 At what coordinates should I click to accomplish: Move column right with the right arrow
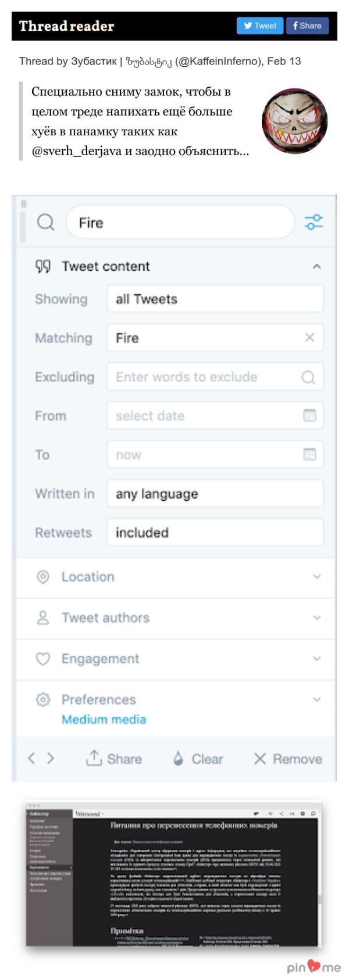pos(51,758)
